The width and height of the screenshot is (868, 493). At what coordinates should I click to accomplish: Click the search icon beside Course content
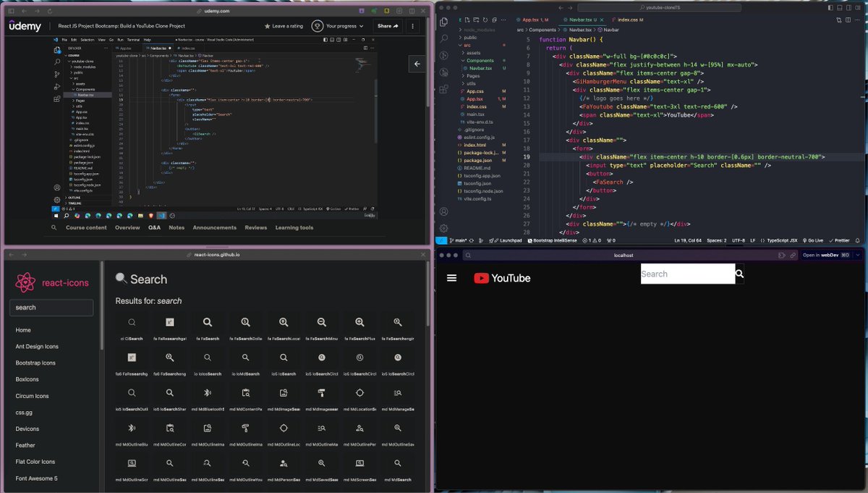(54, 227)
